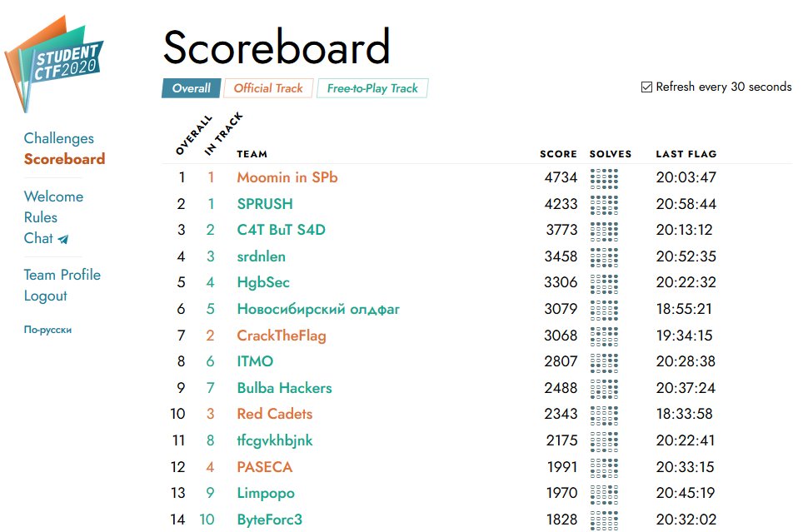Screen dimensions: 803x532
Task: Open team SPRUSH
Action: coord(265,204)
